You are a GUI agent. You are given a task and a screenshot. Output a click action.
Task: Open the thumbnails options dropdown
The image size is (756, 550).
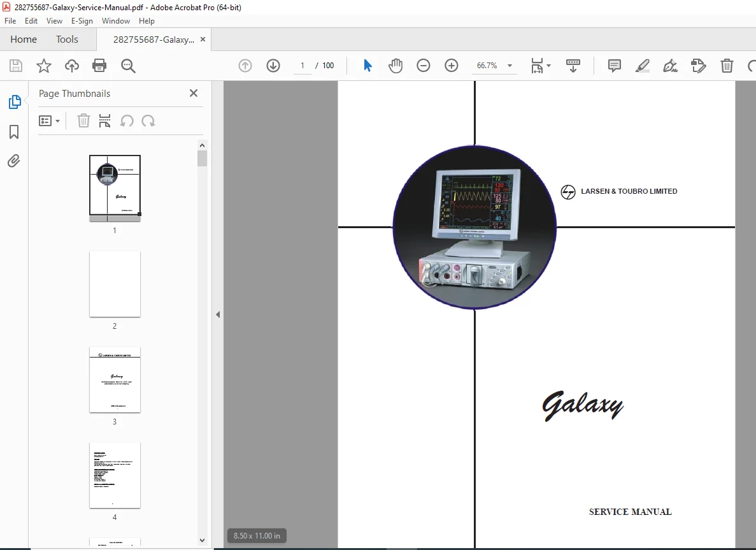point(49,120)
